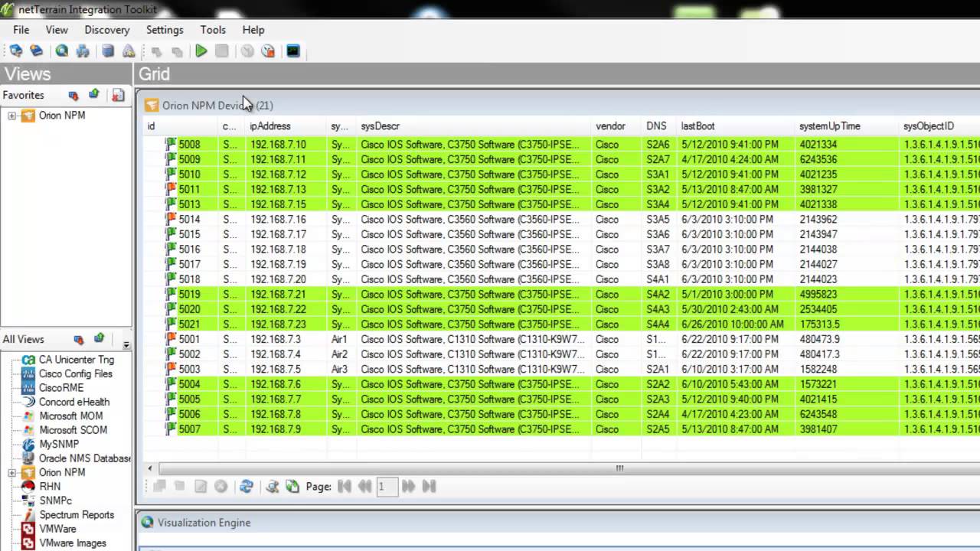Open the black console window icon in toolbar
980x551 pixels.
[x=293, y=51]
